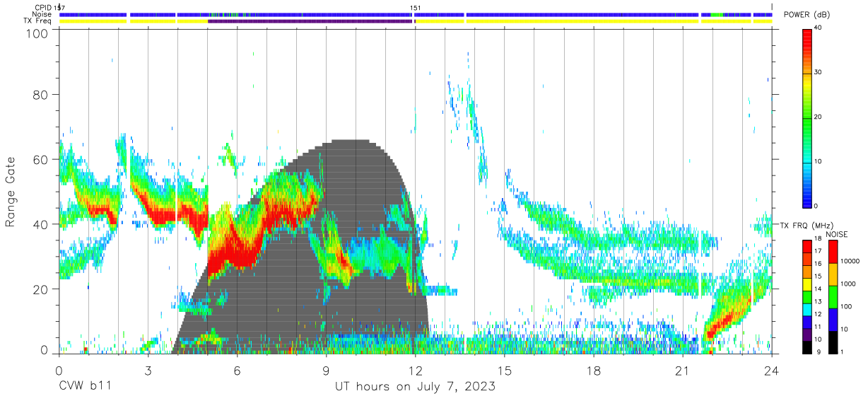Click the "80" tick on the Range Gate axis
The width and height of the screenshot is (868, 401).
(x=42, y=94)
